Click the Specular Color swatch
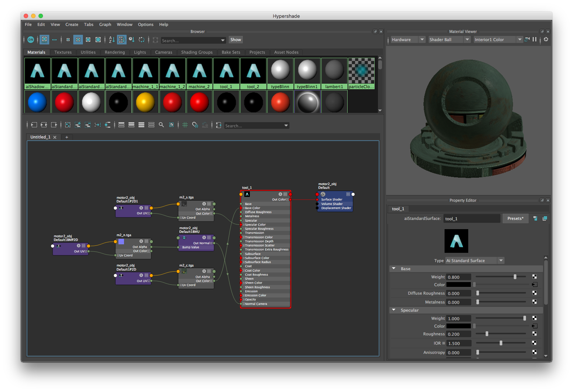The image size is (573, 392). click(458, 326)
